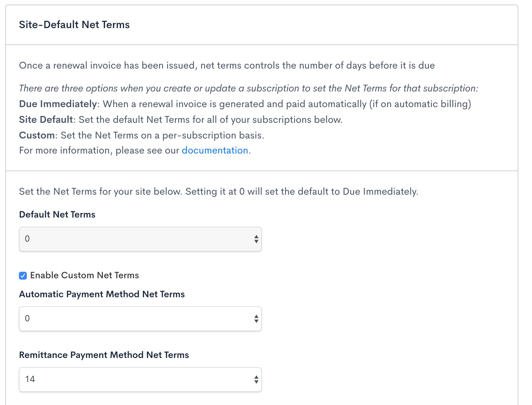532x405 pixels.
Task: Click the bold Due Immediately term
Action: click(x=58, y=104)
